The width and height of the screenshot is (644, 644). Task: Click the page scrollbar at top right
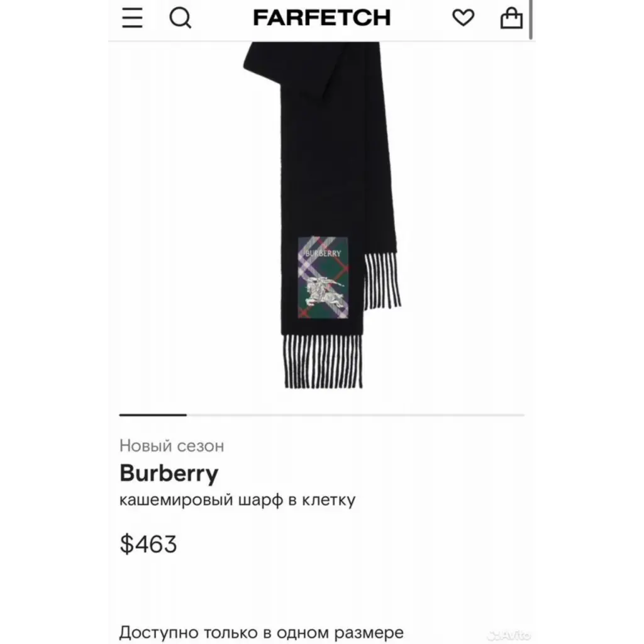pos(531,19)
